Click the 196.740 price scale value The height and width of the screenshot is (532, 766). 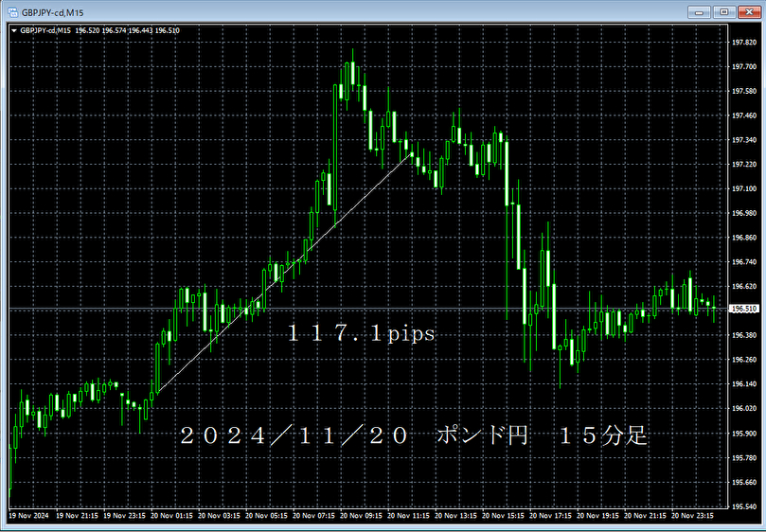[x=744, y=262]
